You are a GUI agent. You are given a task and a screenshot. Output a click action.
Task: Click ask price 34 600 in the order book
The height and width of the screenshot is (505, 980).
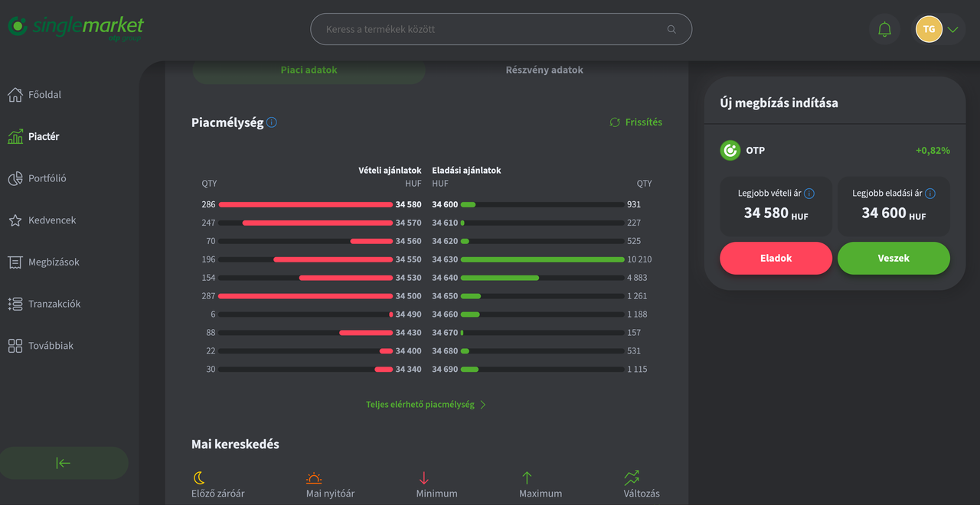click(x=445, y=205)
